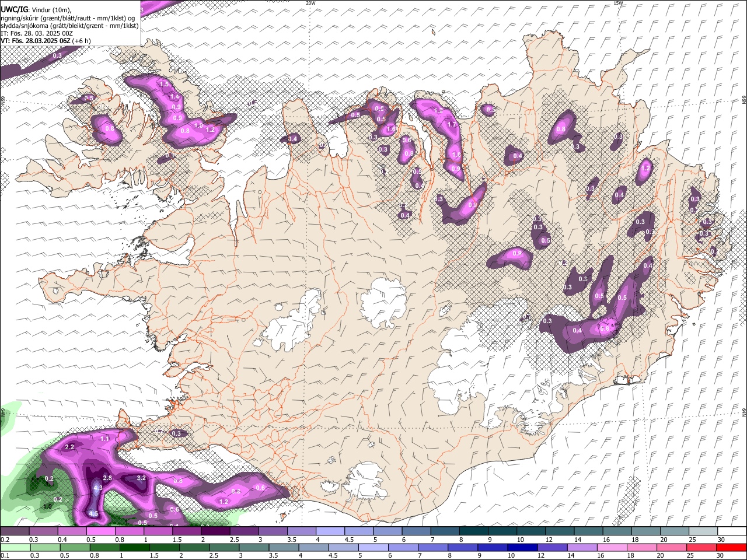Click the 'slydda/snjókoma' legend description line
The image size is (747, 560).
[69, 26]
